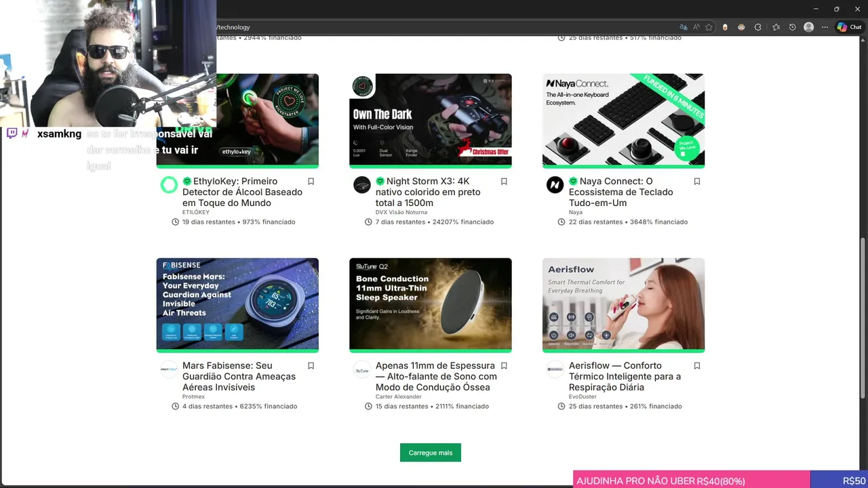Click the green badge beside Naya Connect title
The height and width of the screenshot is (488, 868).
tap(573, 182)
